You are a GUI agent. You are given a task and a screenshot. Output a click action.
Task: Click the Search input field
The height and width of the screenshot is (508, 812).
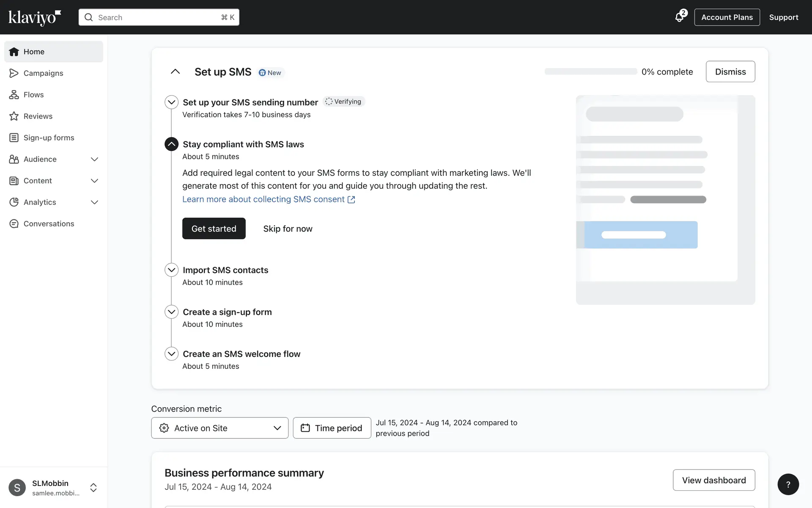point(159,17)
